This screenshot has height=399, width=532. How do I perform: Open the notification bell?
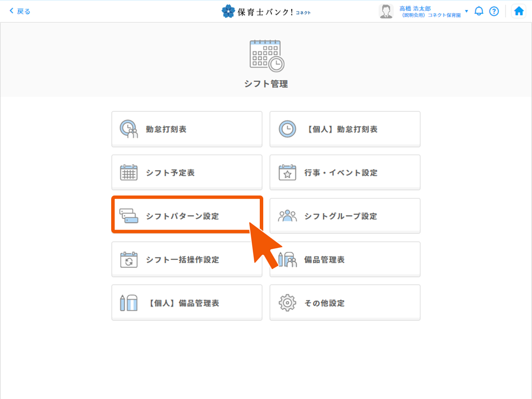coord(479,11)
